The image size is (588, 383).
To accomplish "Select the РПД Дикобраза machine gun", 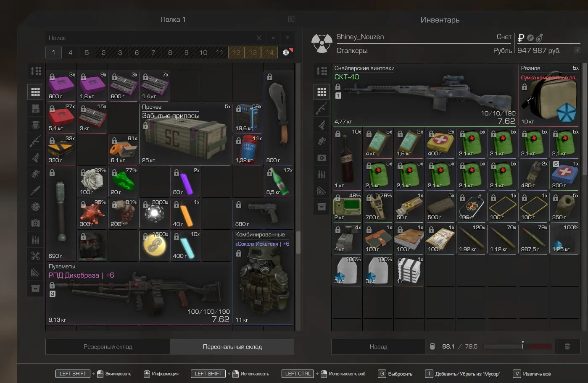I will tap(139, 294).
